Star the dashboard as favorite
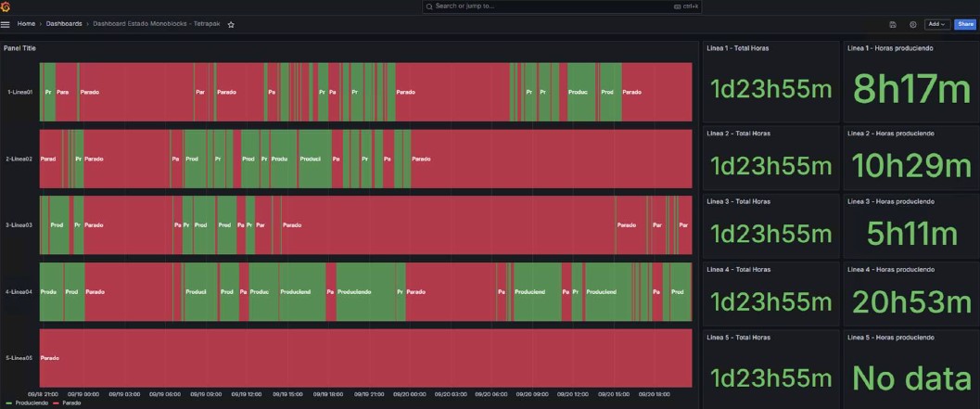The image size is (980, 409). point(231,24)
